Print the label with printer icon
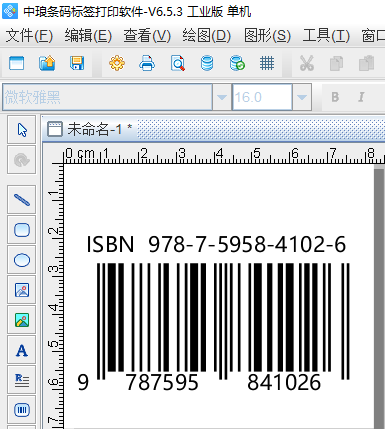Screen dimensions: 385x429 [147, 63]
